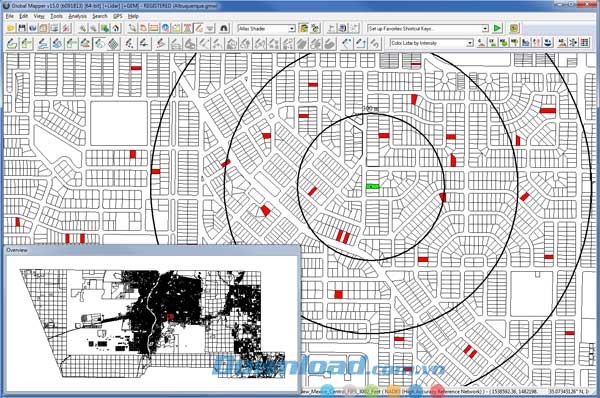This screenshot has height=398, width=600.
Task: Open the Edit menu
Action: (x=24, y=16)
